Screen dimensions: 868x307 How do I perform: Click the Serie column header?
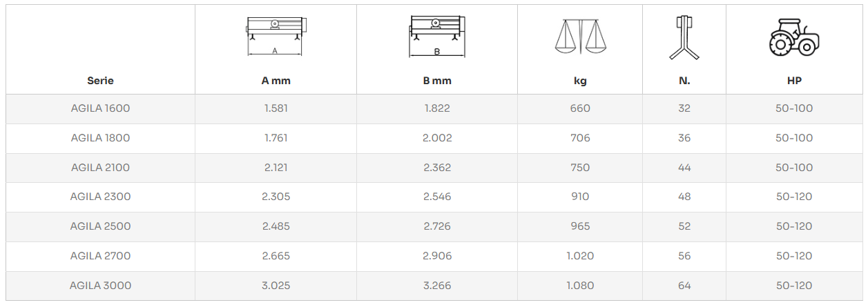point(100,81)
